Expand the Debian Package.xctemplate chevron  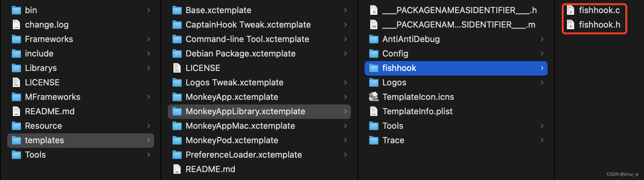tap(345, 54)
